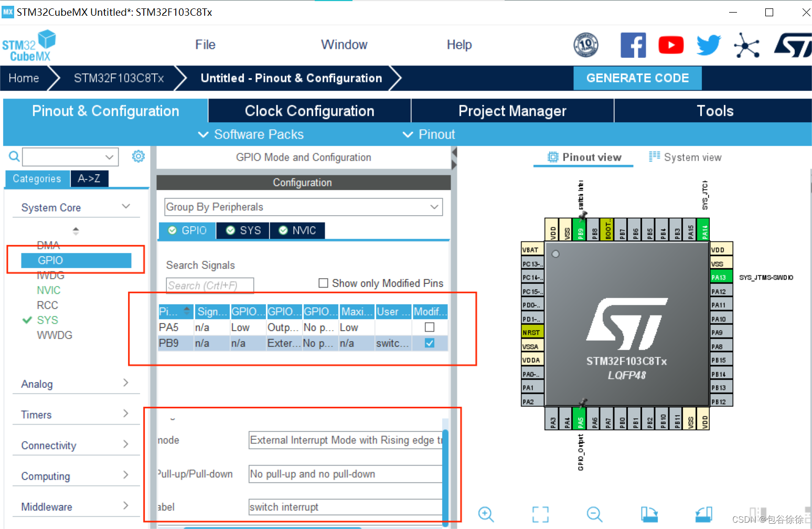
Task: Zoom out on the pinout view
Action: 594,514
